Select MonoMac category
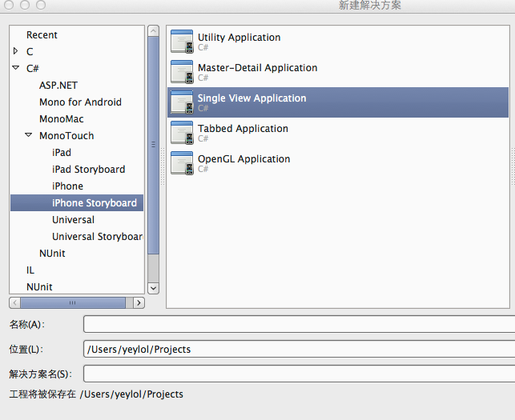 62,118
